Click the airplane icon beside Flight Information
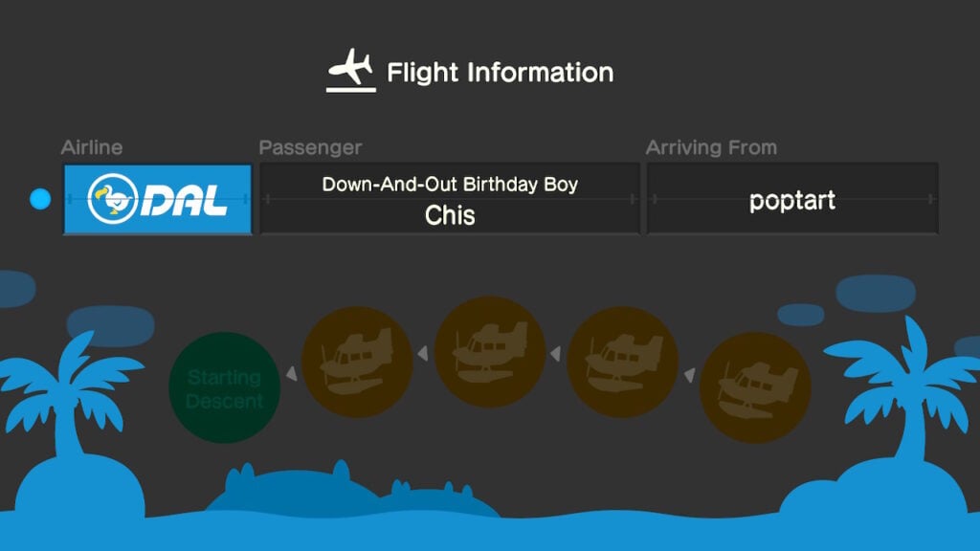This screenshot has height=551, width=980. [x=350, y=70]
